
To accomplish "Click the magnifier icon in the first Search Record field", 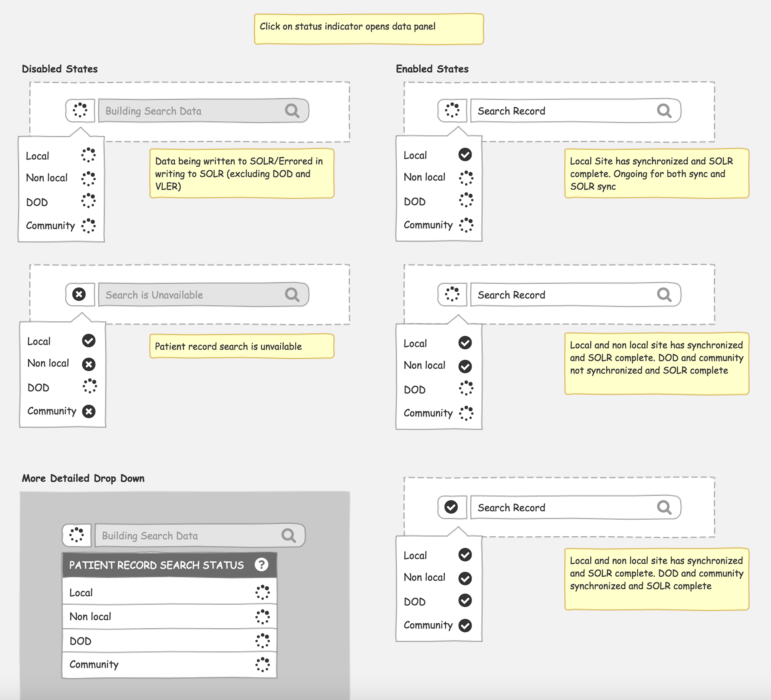I will [664, 110].
